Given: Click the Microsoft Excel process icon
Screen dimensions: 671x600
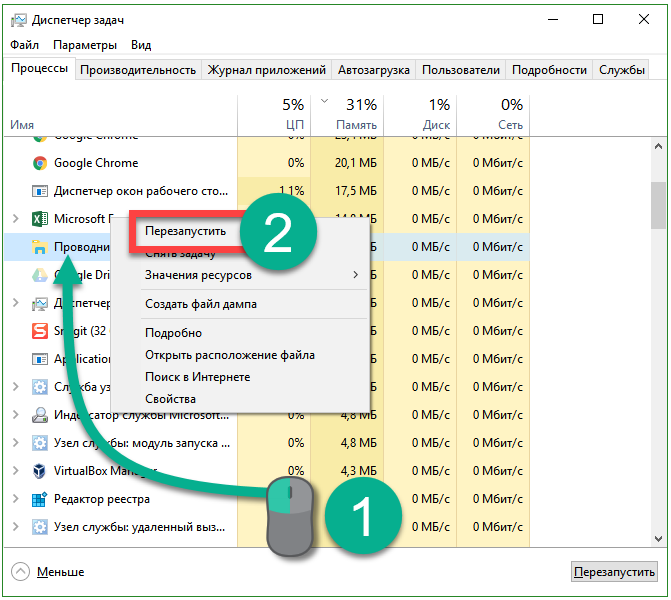Looking at the screenshot, I should click(40, 219).
